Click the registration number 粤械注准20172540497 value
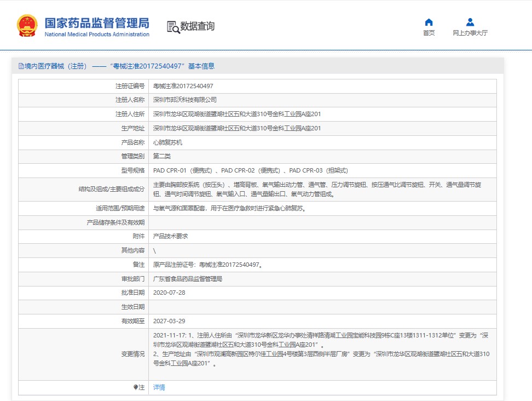 point(183,86)
